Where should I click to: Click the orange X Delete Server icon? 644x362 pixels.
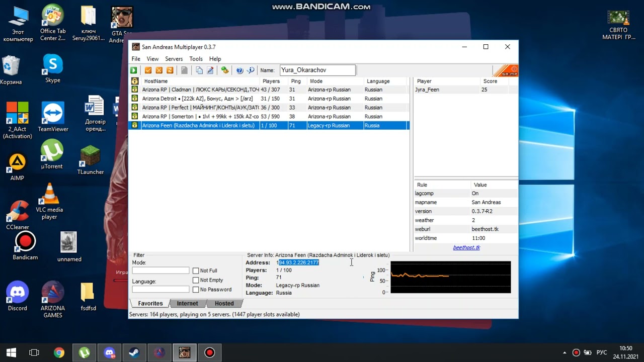[159, 70]
